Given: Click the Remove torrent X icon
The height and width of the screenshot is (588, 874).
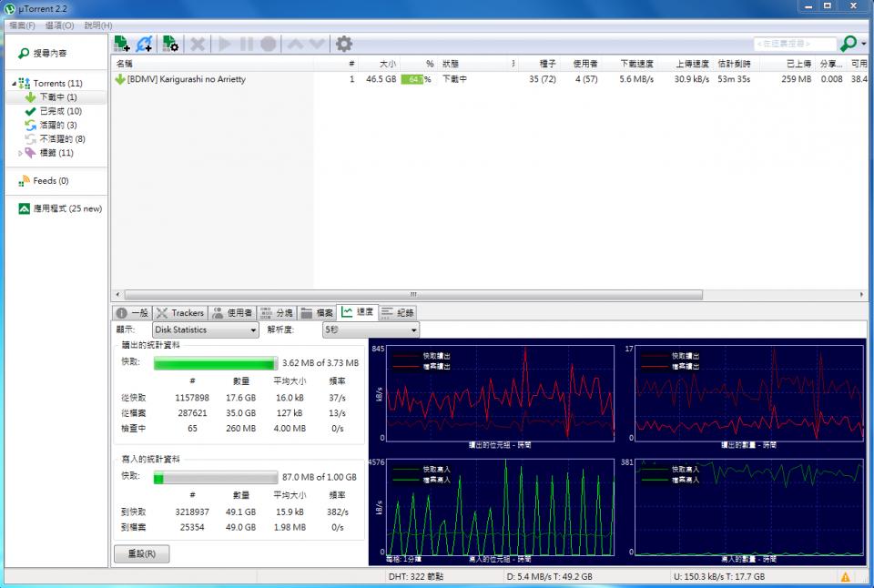Looking at the screenshot, I should (197, 44).
